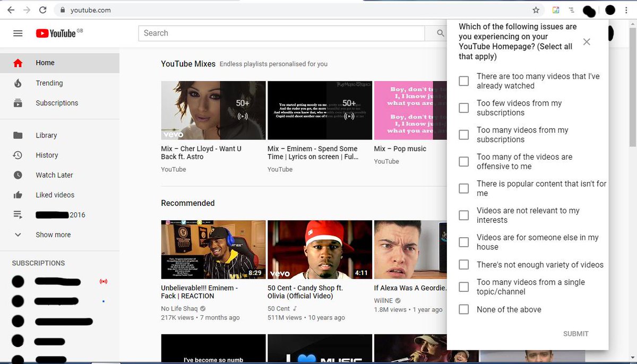
Task: Click the Home house icon
Action: 18,63
